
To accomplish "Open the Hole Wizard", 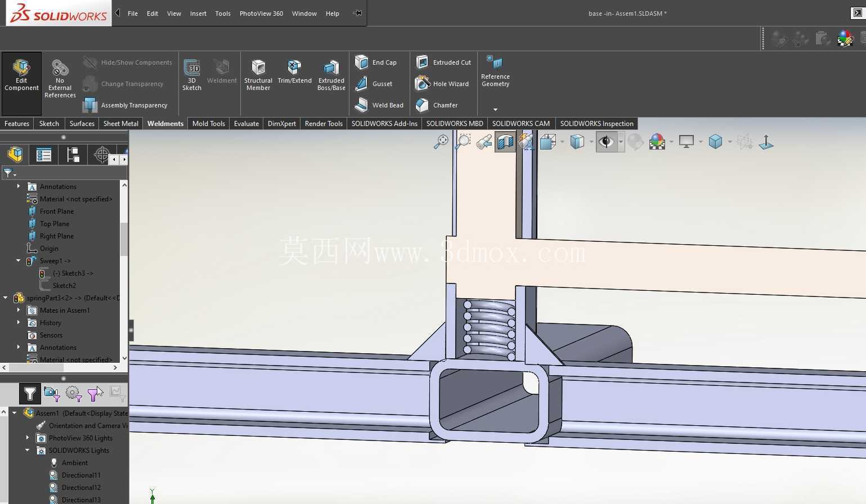I will pyautogui.click(x=442, y=84).
